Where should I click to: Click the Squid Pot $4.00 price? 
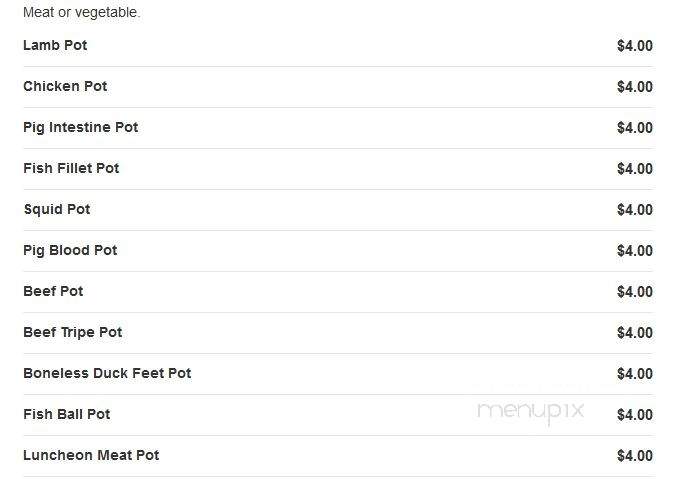point(635,210)
